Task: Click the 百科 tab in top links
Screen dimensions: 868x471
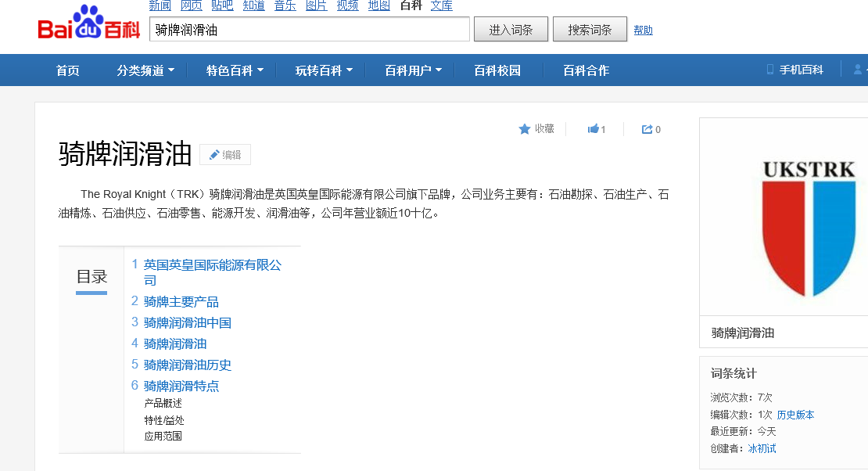Action: pos(411,5)
